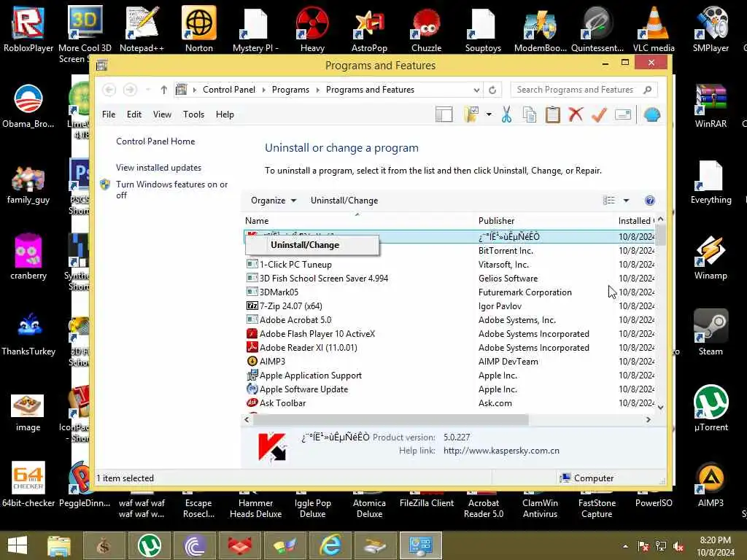Click the red X Delete toolbar icon

[x=576, y=114]
